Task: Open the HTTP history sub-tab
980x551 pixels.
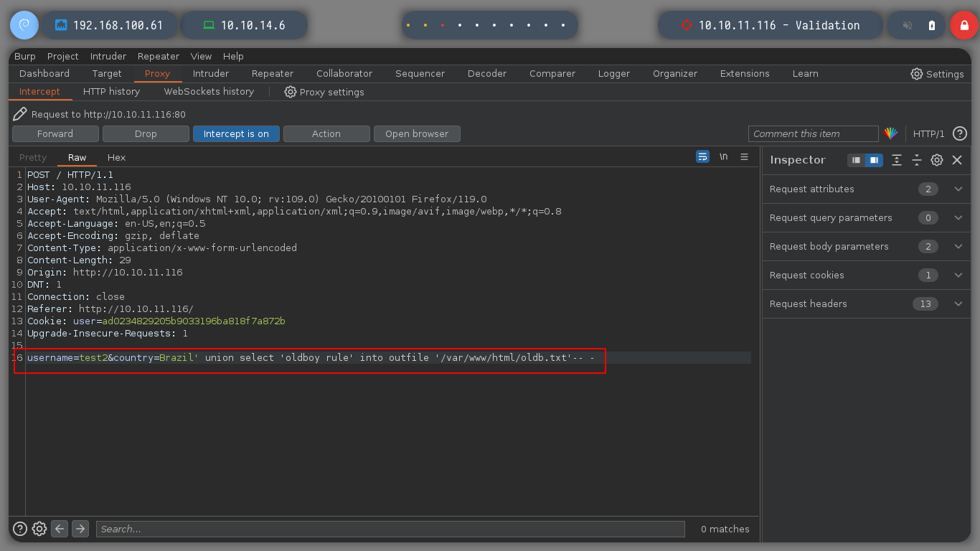Action: tap(111, 92)
